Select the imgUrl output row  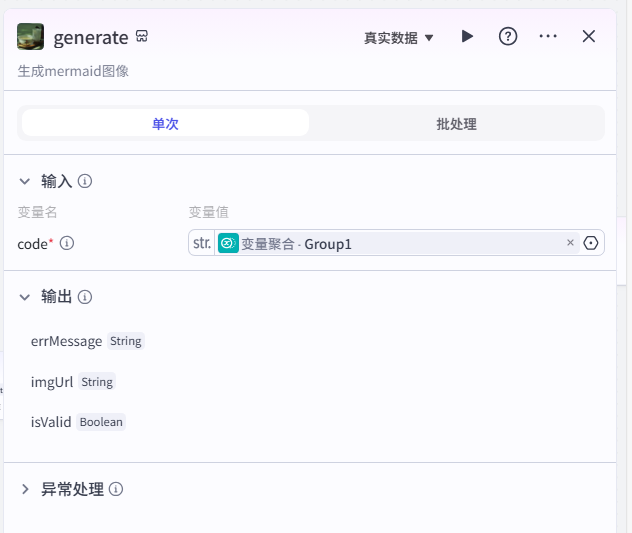coord(73,382)
